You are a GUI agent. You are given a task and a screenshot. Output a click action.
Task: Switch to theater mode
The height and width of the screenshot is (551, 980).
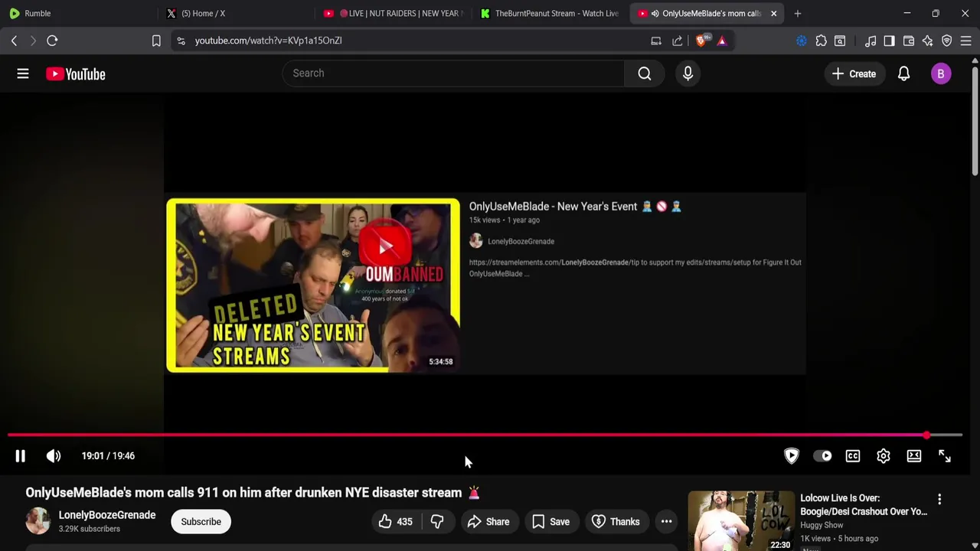tap(914, 456)
